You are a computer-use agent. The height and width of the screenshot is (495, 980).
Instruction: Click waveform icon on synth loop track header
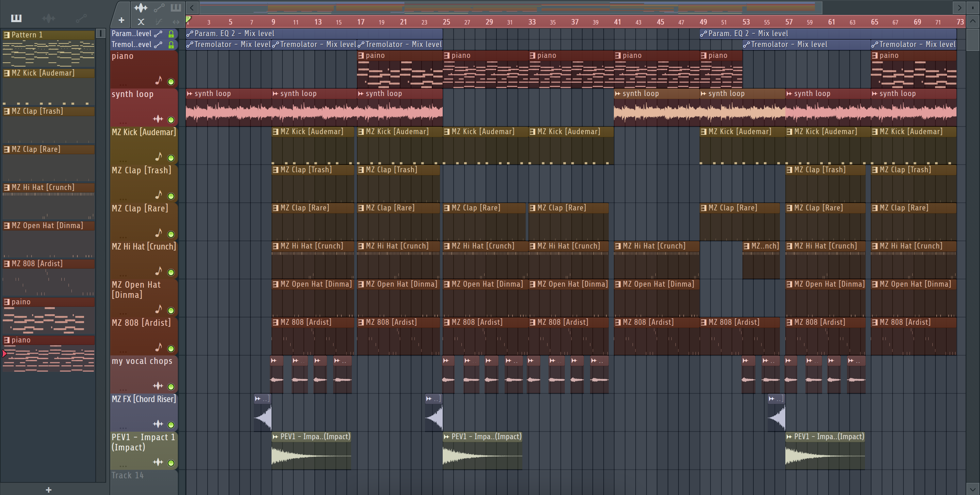(x=158, y=119)
